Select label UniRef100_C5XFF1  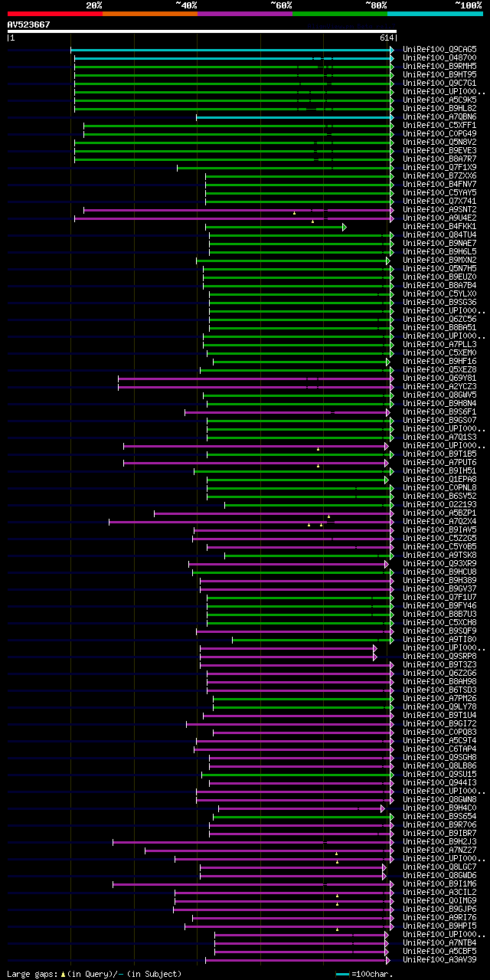point(439,125)
